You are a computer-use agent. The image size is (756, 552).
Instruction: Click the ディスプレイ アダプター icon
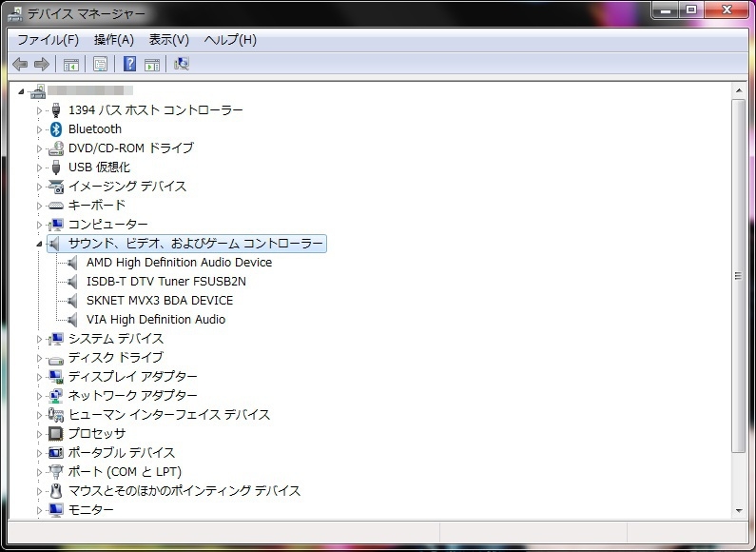pyautogui.click(x=56, y=377)
